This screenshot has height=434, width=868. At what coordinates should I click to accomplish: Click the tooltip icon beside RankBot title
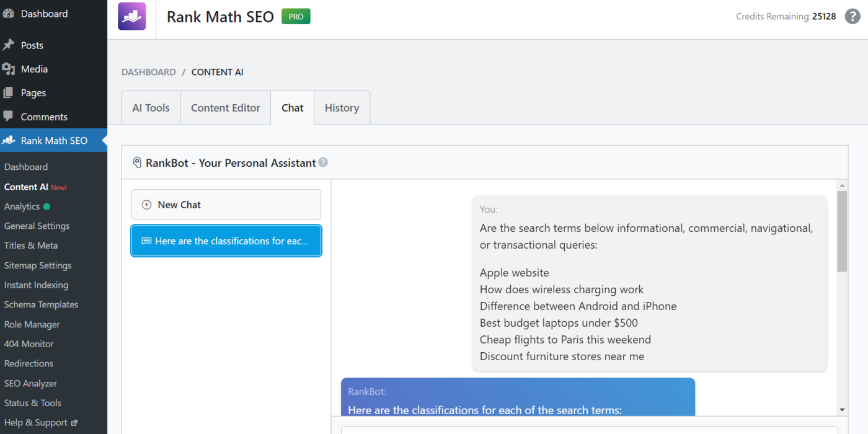324,162
